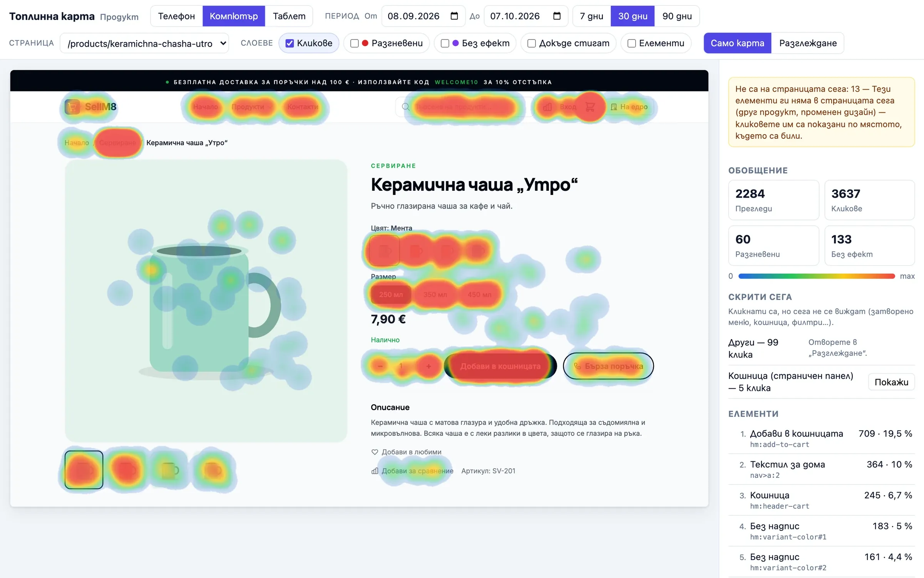
Task: Enable the Без ефект layer checkbox
Action: (445, 43)
